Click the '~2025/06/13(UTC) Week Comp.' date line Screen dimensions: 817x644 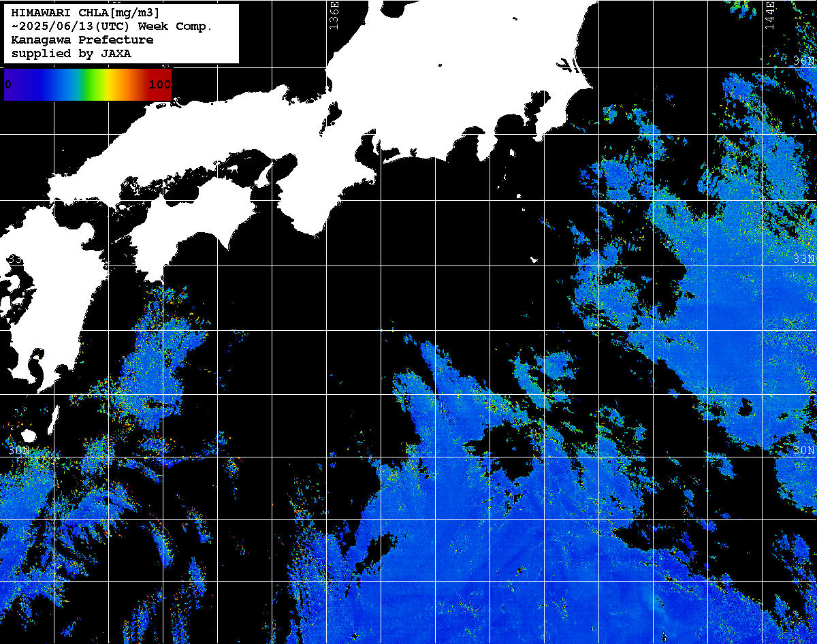[x=112, y=27]
